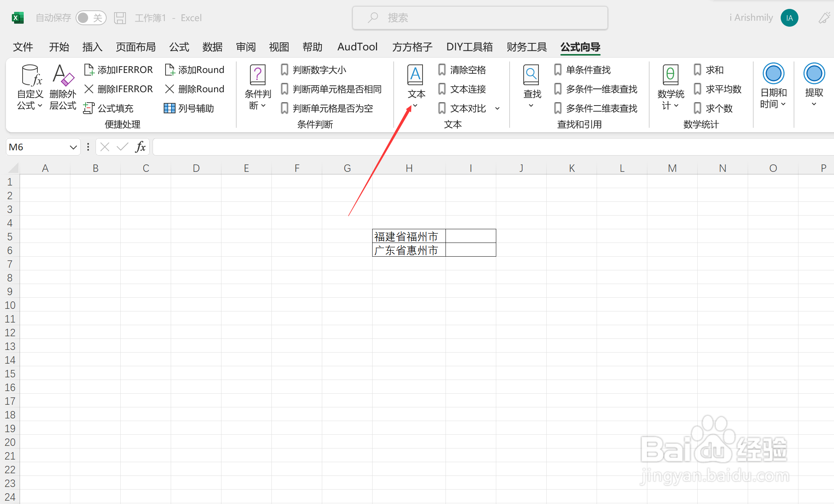Switch to the 视图 tab
Image resolution: width=834 pixels, height=504 pixels.
pyautogui.click(x=279, y=47)
